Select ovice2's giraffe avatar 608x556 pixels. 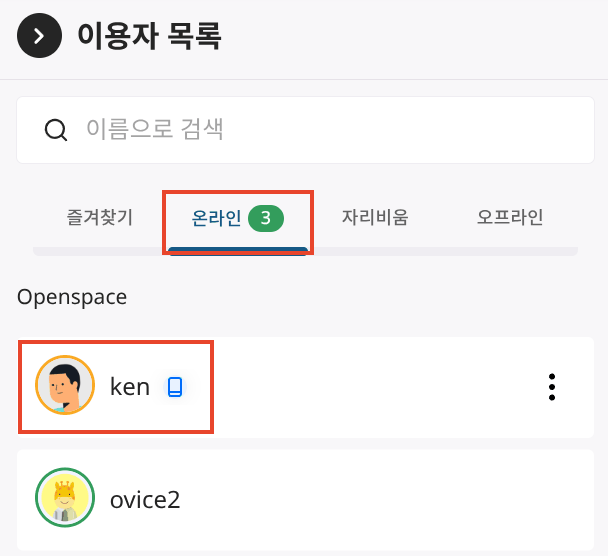click(x=65, y=497)
